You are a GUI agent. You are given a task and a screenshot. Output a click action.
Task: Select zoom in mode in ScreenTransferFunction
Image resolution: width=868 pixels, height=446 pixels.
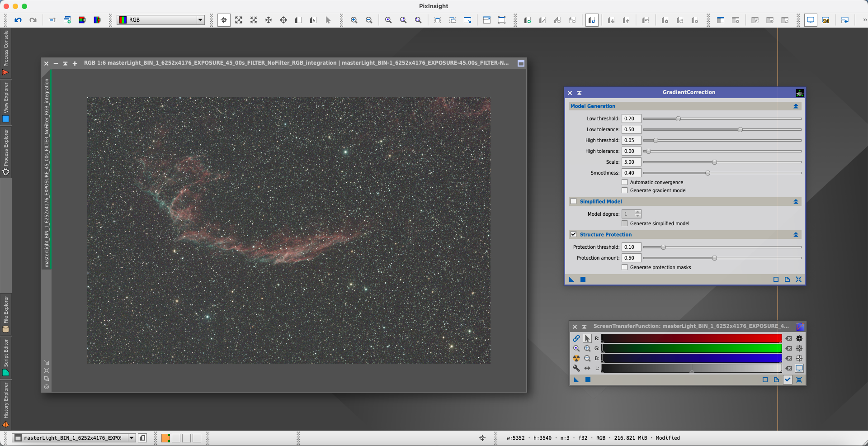[x=587, y=348]
